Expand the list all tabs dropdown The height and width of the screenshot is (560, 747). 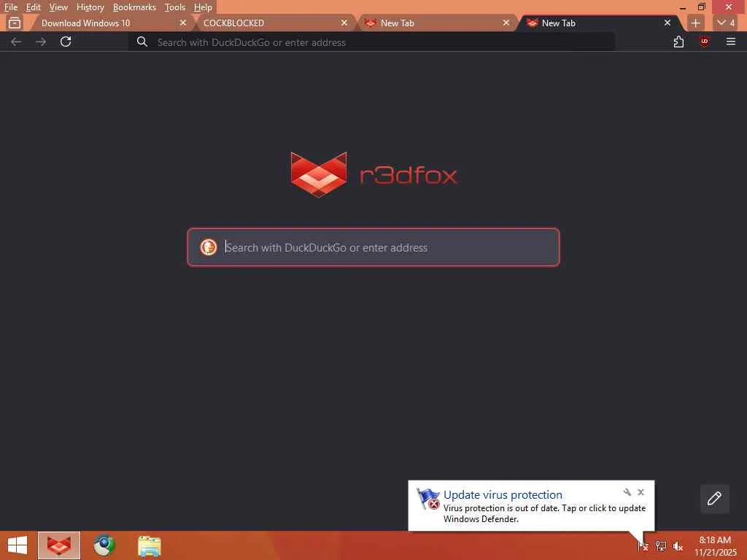(726, 23)
